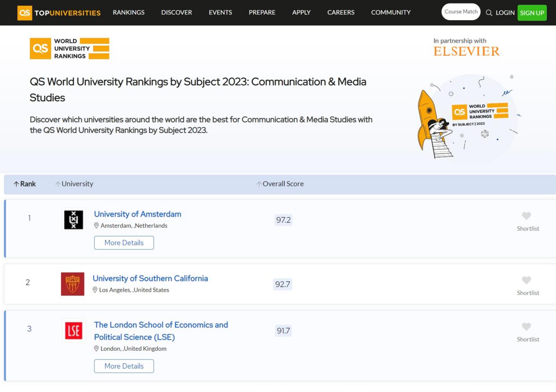This screenshot has width=556, height=392.
Task: Click the 92.7 overall score
Action: click(282, 284)
